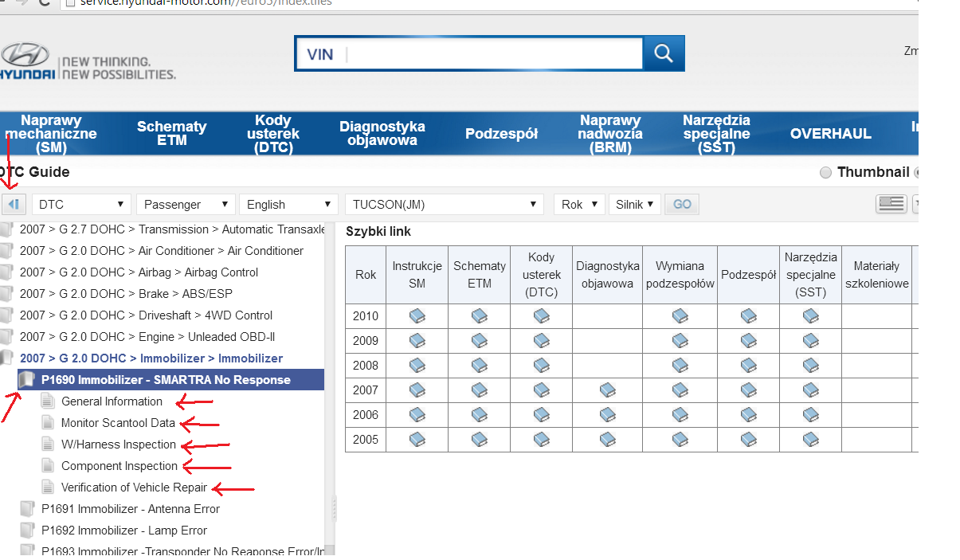Screen dimensions: 960x560
Task: Open the DTC guide type dropdown
Action: 81,205
